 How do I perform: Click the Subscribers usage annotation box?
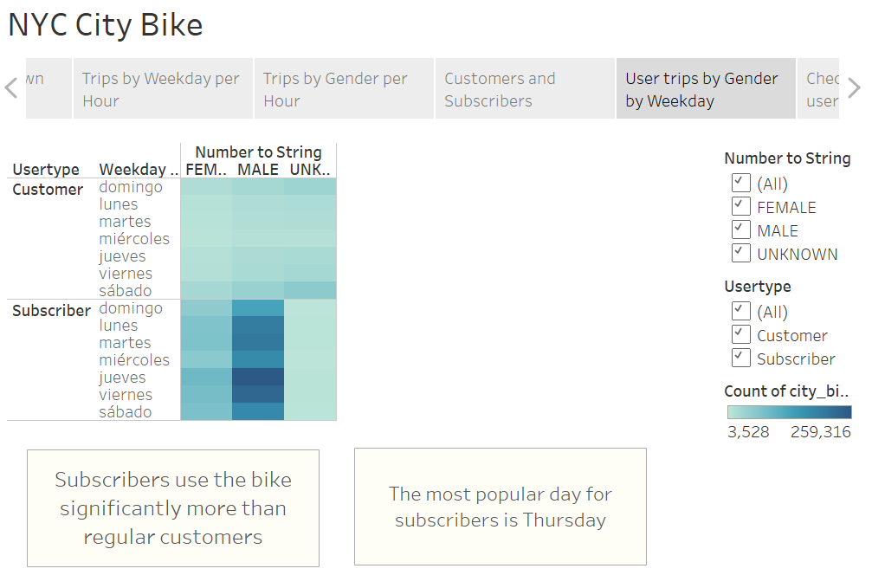(x=172, y=508)
